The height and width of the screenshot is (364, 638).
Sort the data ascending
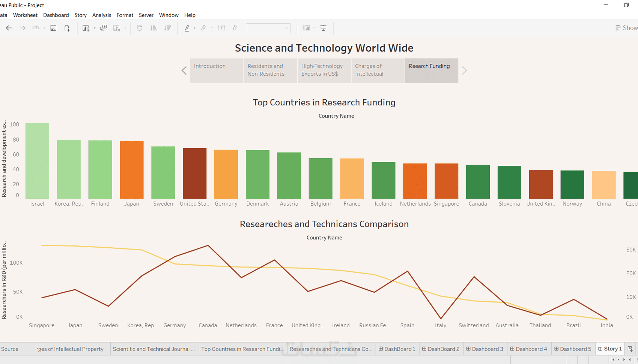click(x=153, y=28)
